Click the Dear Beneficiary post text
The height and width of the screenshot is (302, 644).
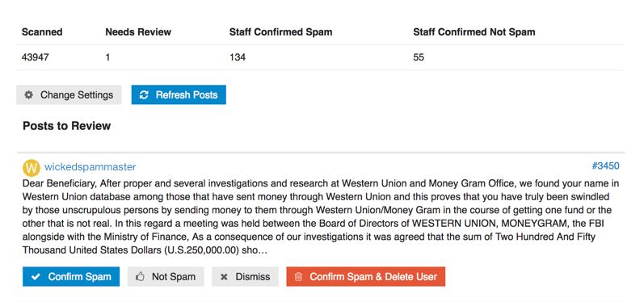coord(321,216)
